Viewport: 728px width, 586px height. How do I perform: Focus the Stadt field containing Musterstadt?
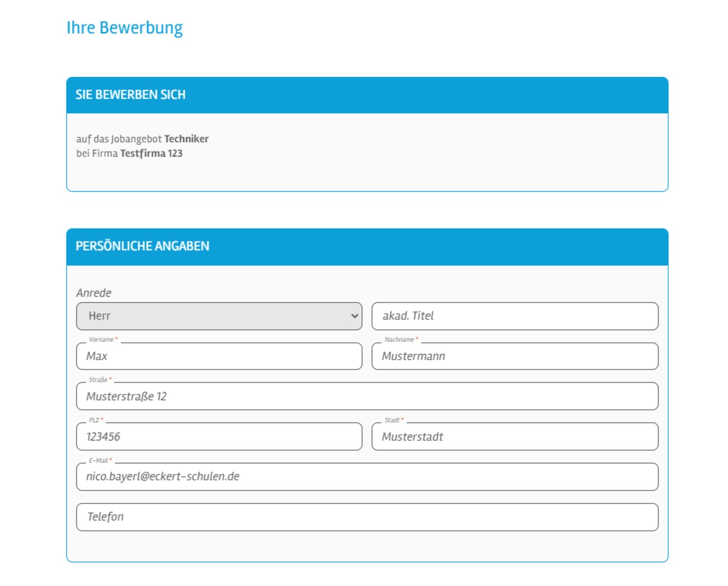(515, 437)
